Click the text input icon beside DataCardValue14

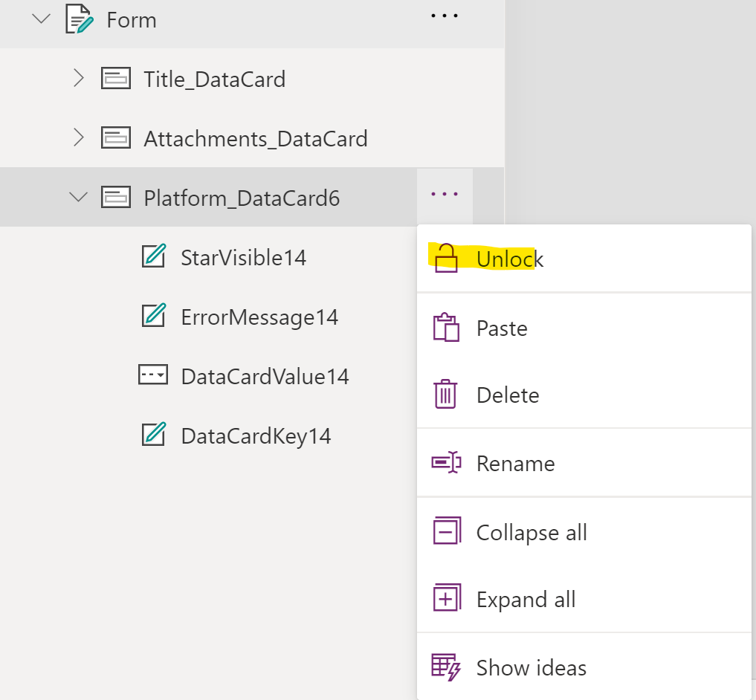153,376
